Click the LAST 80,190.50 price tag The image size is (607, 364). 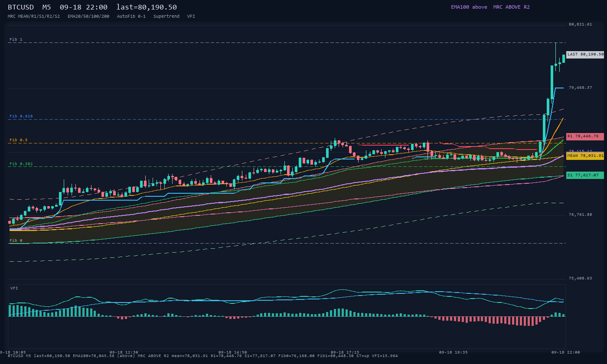[x=585, y=55]
